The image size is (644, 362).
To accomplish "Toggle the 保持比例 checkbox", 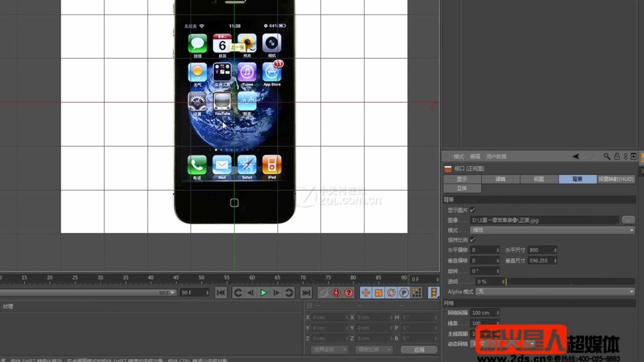I will click(472, 240).
